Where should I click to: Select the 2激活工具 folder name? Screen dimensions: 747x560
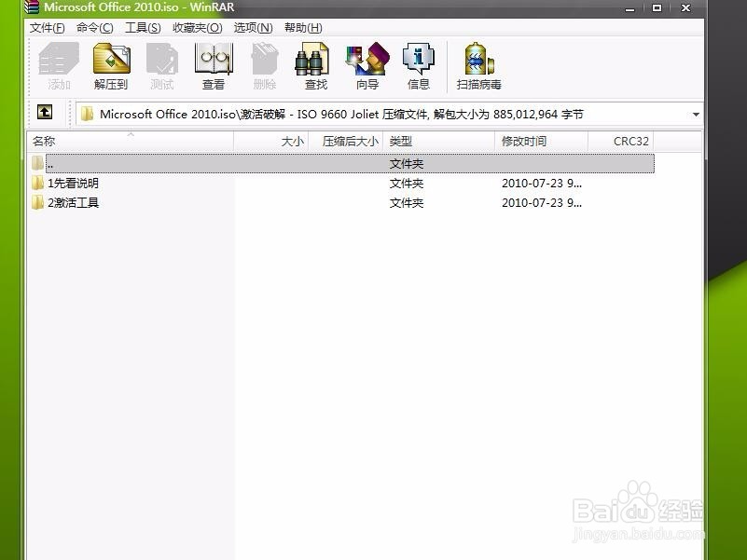(x=73, y=202)
